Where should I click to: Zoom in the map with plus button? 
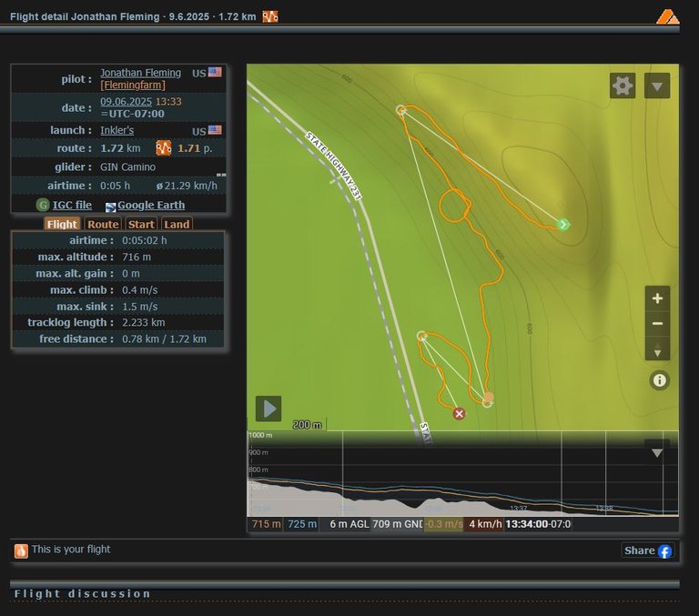[x=657, y=298]
